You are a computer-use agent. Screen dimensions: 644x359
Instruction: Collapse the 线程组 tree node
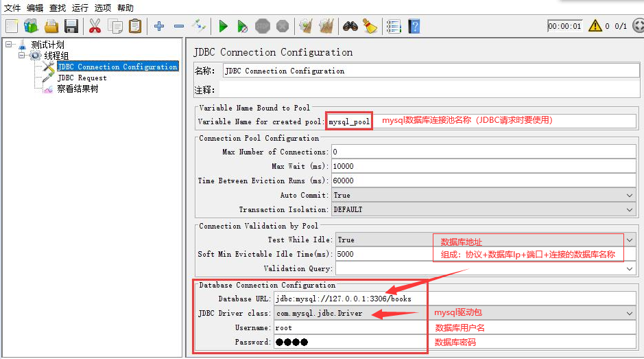coord(22,56)
